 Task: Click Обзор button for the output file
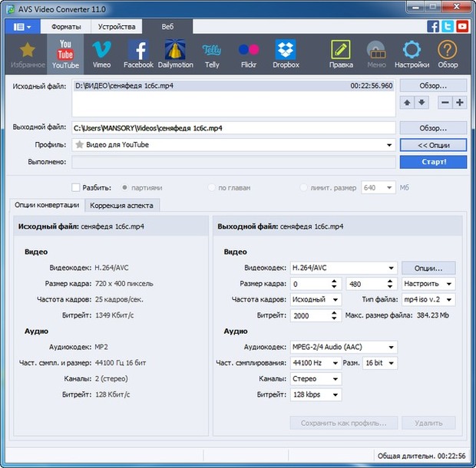click(x=433, y=128)
